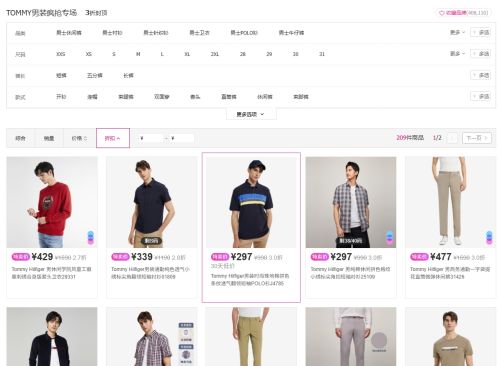This screenshot has height=366, width=500.
Task: Click the 特卖价 badge on the ¥339 shirt
Action: 120,257
